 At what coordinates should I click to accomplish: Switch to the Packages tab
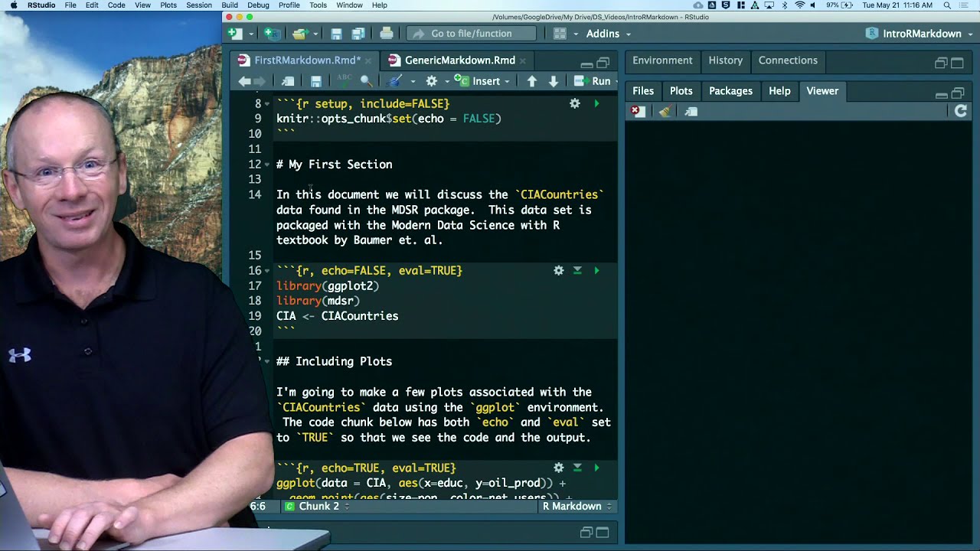730,91
